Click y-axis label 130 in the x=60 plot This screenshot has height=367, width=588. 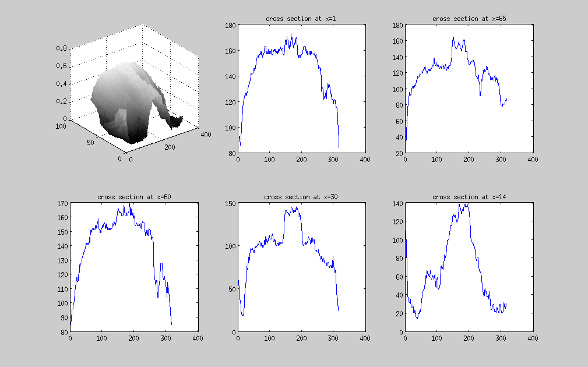tap(62, 260)
